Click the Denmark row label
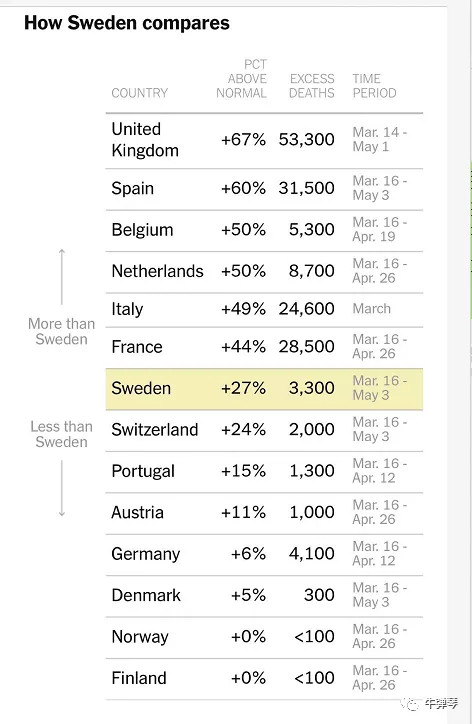This screenshot has height=724, width=472. (x=146, y=595)
